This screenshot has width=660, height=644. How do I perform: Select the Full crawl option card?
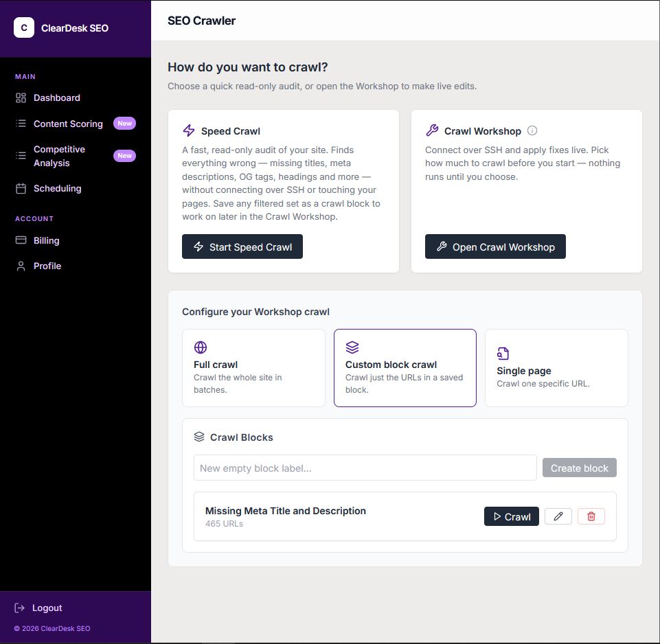tap(254, 368)
